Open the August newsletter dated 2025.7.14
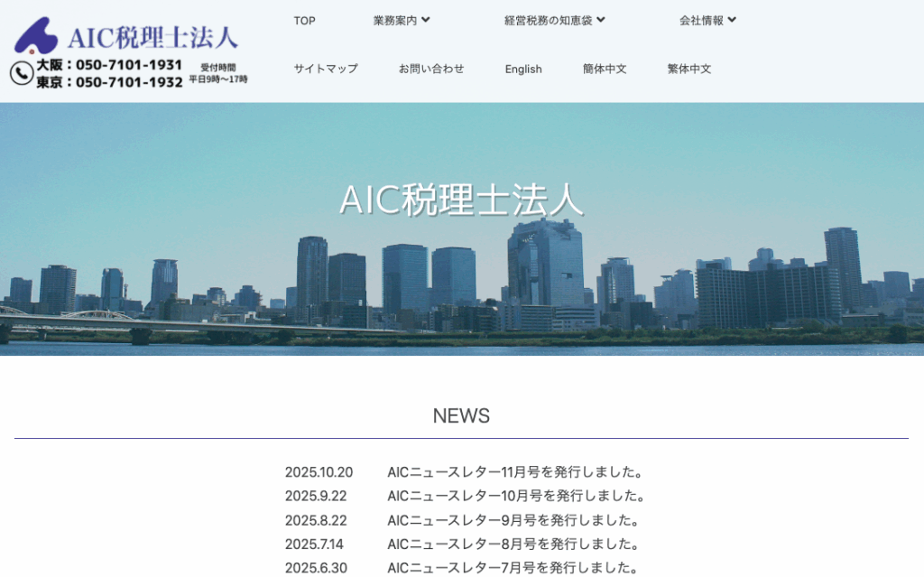The image size is (924, 577). 512,544
